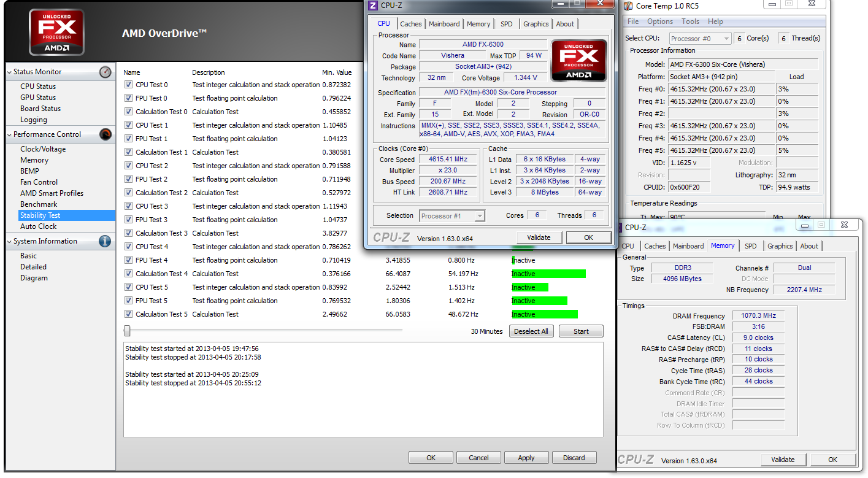Screen dimensions: 868x478
Task: Toggle the FPU Test 5 checkbox
Action: [128, 301]
